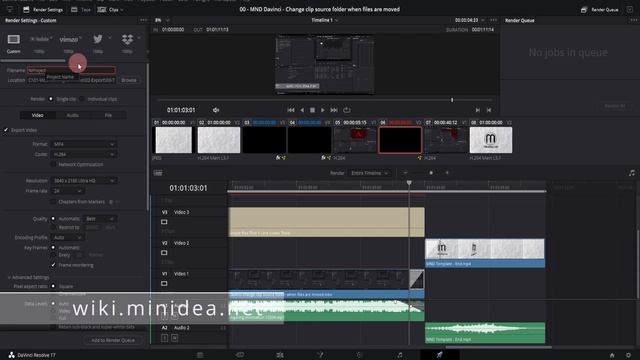The image size is (640, 360).
Task: Switch to the Video settings tab
Action: click(38, 115)
